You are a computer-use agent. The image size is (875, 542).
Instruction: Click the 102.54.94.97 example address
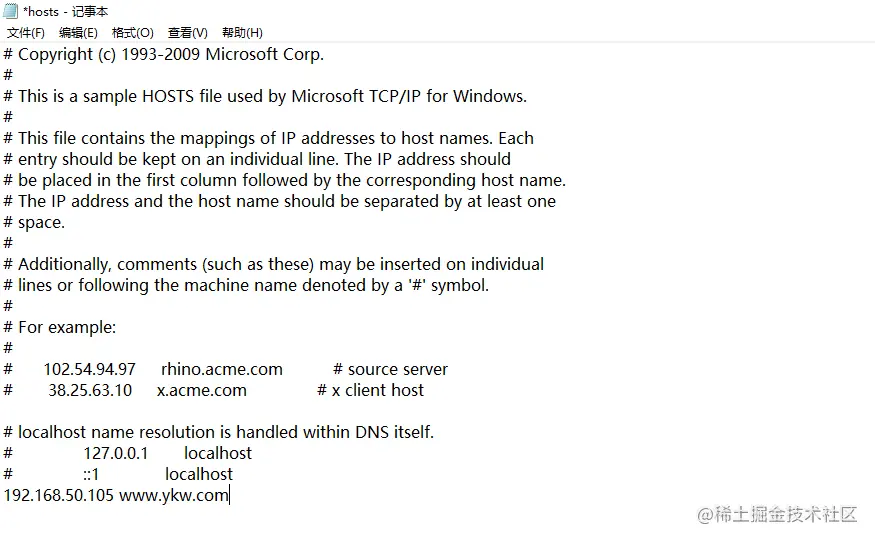tap(90, 370)
